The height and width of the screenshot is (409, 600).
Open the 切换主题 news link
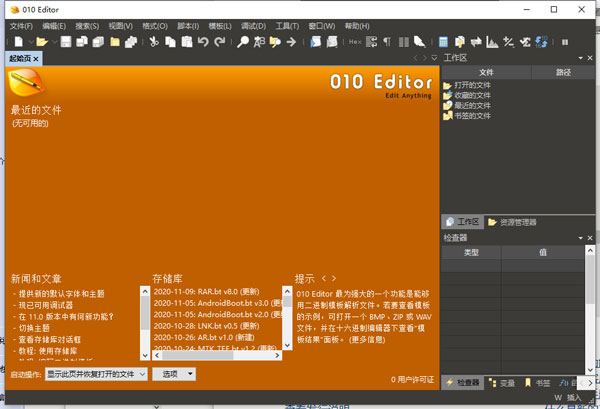[37, 327]
